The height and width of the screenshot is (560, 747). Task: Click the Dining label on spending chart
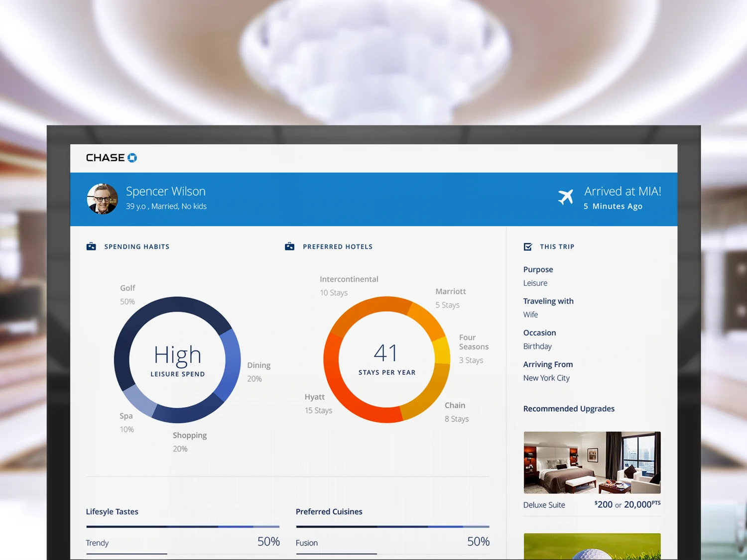point(259,365)
